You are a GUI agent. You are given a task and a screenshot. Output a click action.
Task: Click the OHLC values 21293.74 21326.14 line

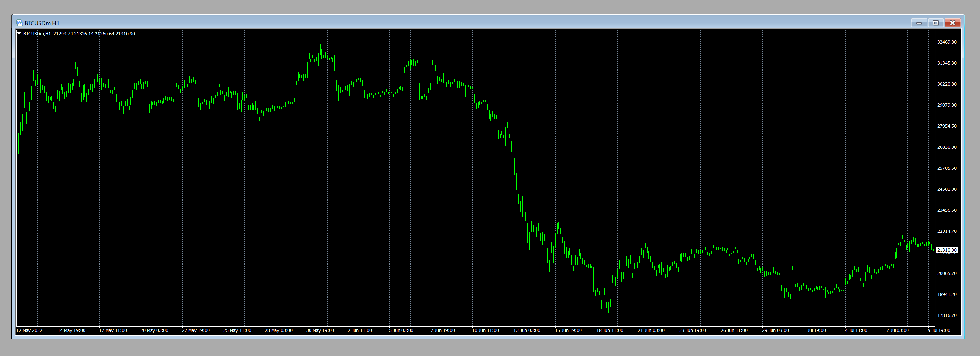point(94,33)
